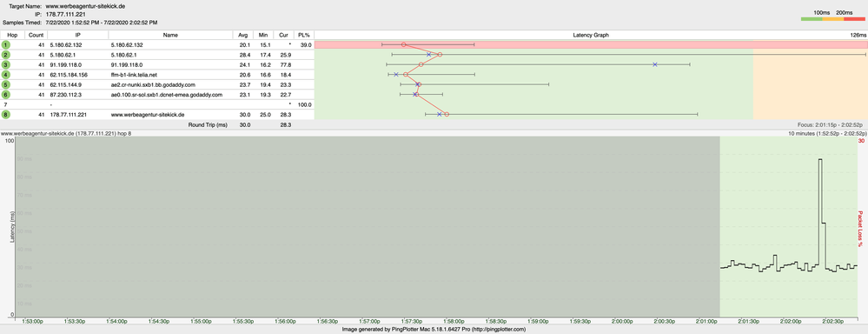The width and height of the screenshot is (868, 334).
Task: Click the 1:57:30p time axis label
Action: pyautogui.click(x=411, y=321)
